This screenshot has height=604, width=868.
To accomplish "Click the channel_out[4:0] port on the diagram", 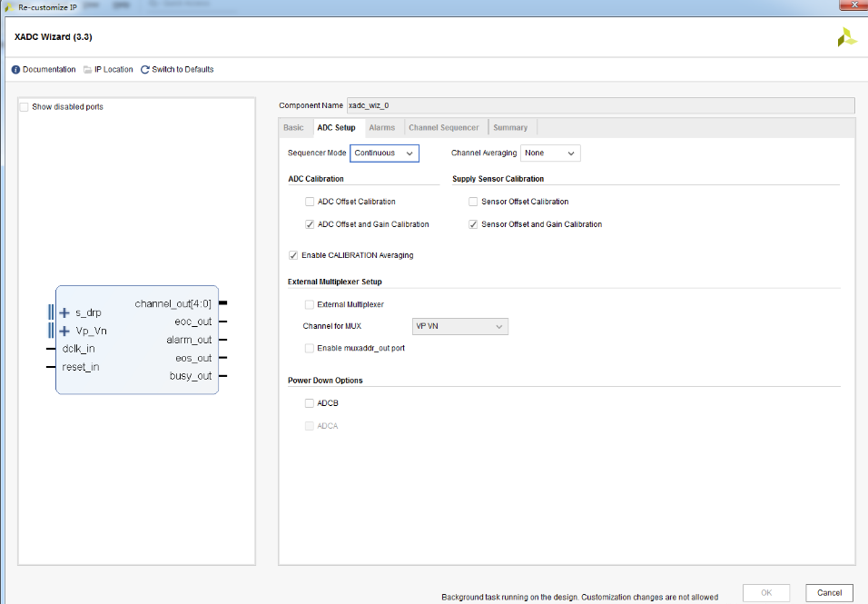I will pos(173,303).
